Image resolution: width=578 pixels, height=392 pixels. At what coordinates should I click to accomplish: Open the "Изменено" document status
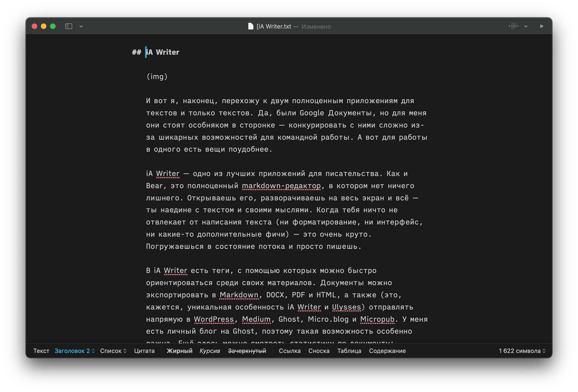click(316, 27)
